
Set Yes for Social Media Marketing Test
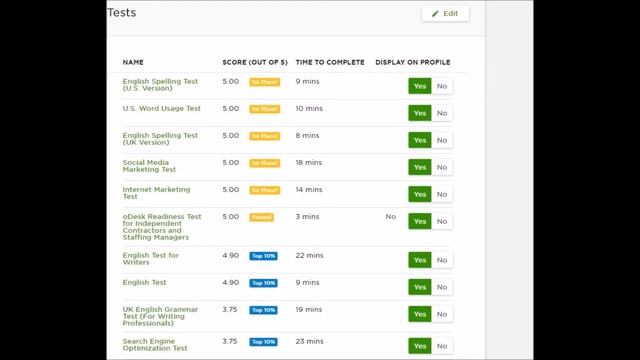click(x=420, y=167)
